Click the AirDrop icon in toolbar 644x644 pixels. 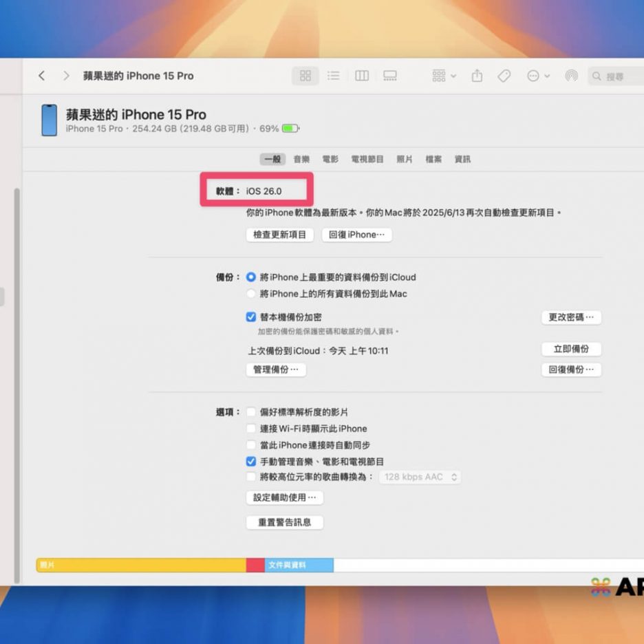[x=571, y=76]
